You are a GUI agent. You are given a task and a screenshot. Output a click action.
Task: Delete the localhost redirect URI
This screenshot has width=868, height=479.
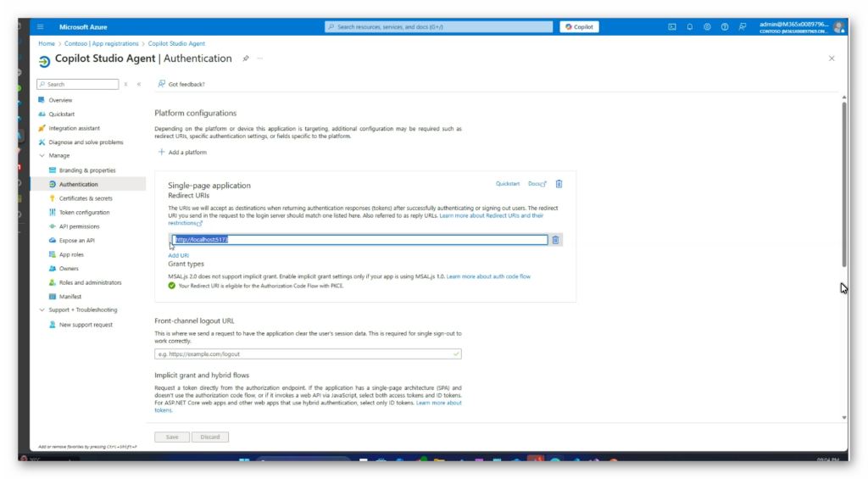(555, 240)
